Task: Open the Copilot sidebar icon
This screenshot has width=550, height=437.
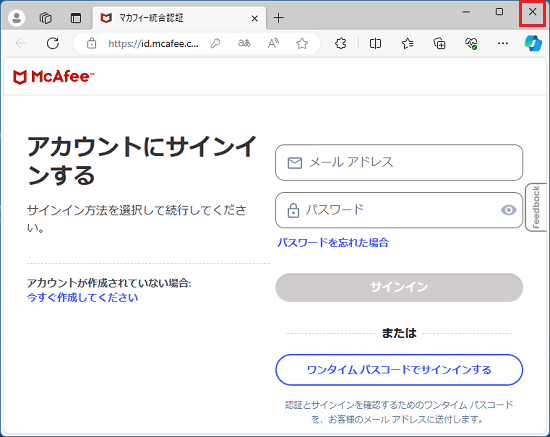Action: [x=533, y=43]
